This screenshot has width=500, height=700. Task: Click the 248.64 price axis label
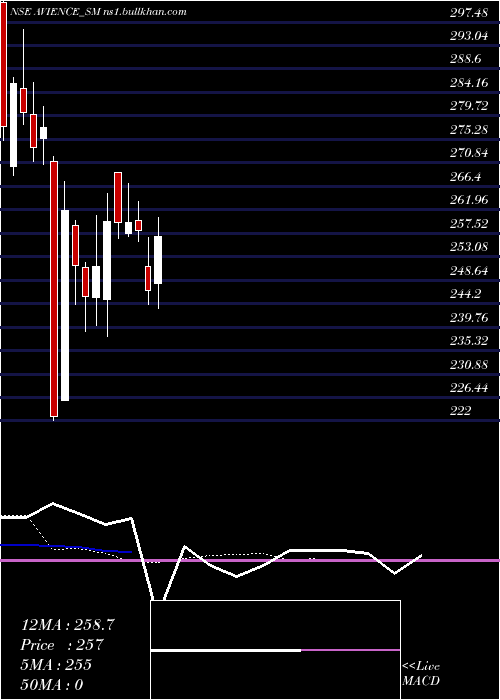pyautogui.click(x=469, y=271)
